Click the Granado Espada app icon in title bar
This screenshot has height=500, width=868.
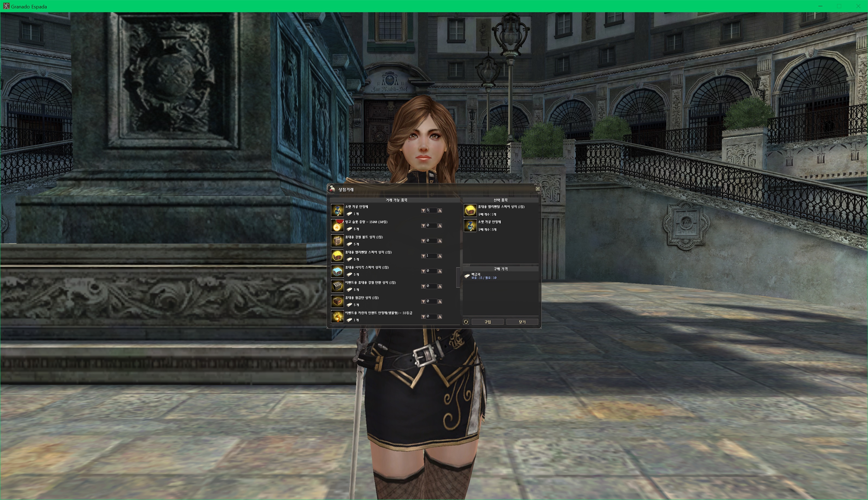point(6,6)
